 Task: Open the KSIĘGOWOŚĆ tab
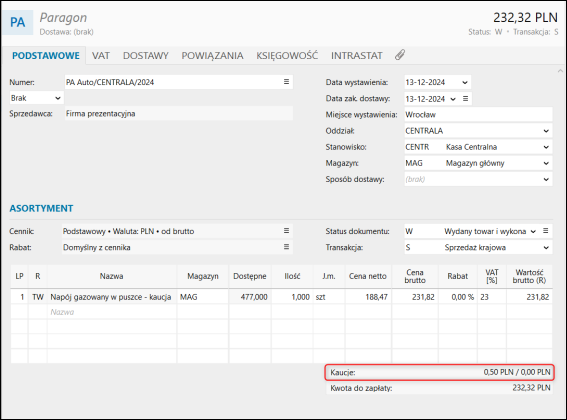(x=287, y=56)
